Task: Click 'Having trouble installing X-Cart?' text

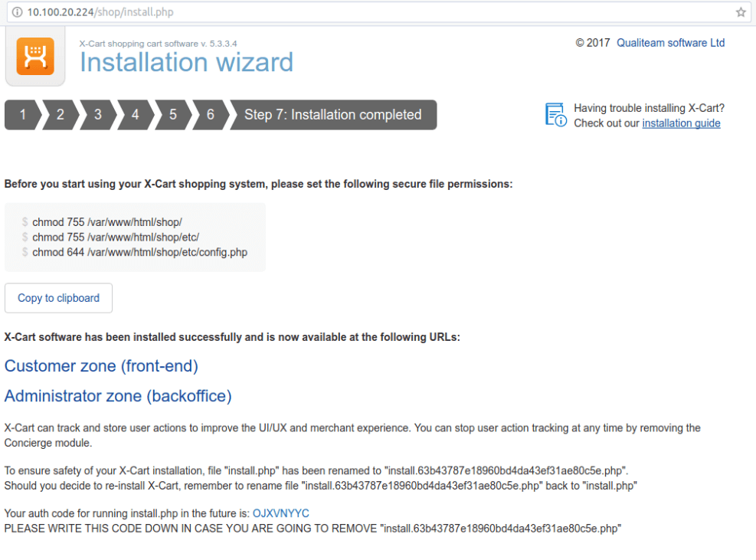Action: (649, 108)
